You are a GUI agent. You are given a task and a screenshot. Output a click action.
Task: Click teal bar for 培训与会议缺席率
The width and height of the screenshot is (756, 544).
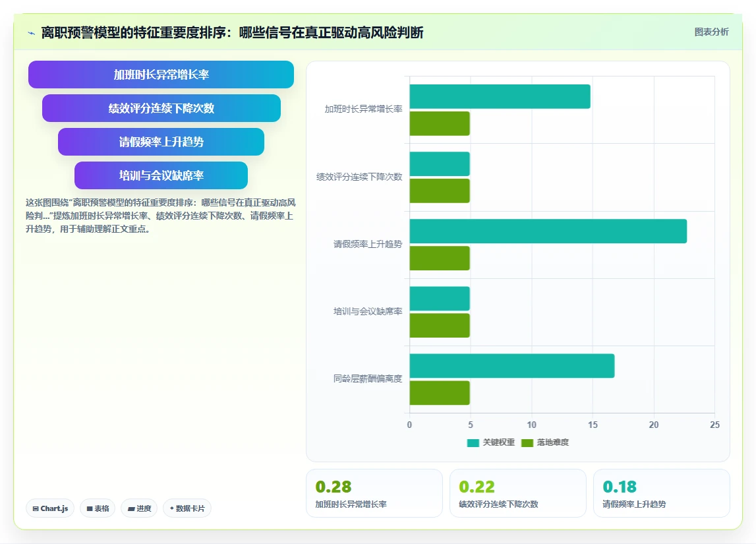click(440, 299)
